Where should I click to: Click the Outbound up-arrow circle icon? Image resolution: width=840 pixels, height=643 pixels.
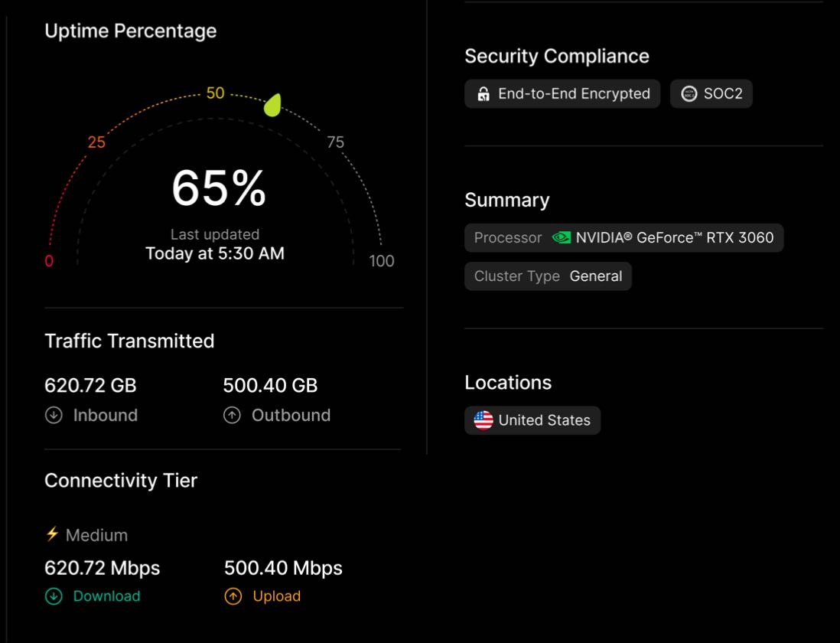pos(232,415)
